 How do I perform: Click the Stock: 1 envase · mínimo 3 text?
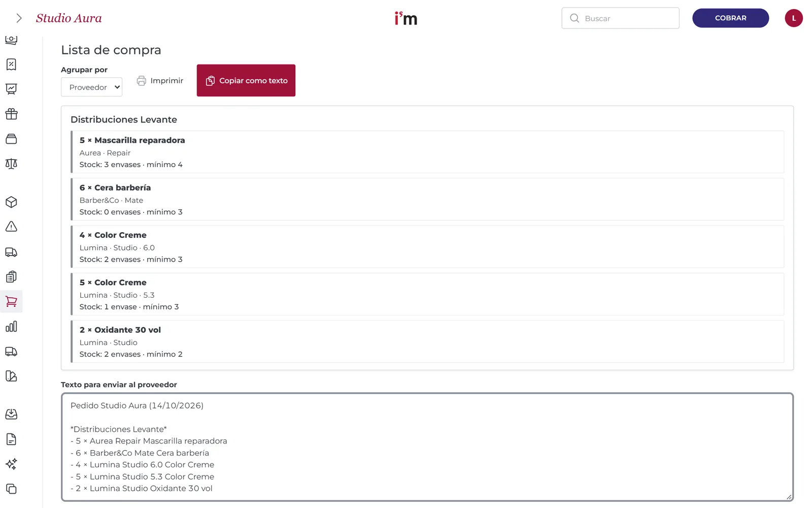coord(129,307)
